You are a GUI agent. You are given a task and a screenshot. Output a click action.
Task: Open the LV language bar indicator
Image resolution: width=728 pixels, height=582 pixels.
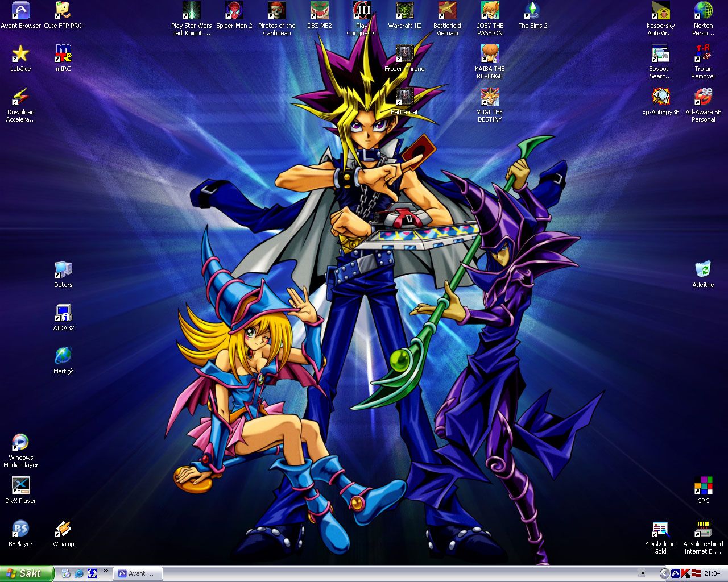(x=642, y=573)
